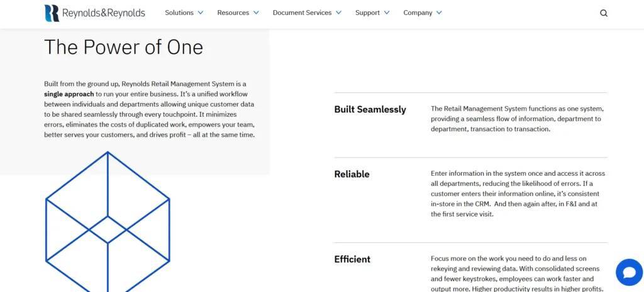The image size is (644, 292).
Task: Click the "Efficient" section heading
Action: tap(352, 259)
